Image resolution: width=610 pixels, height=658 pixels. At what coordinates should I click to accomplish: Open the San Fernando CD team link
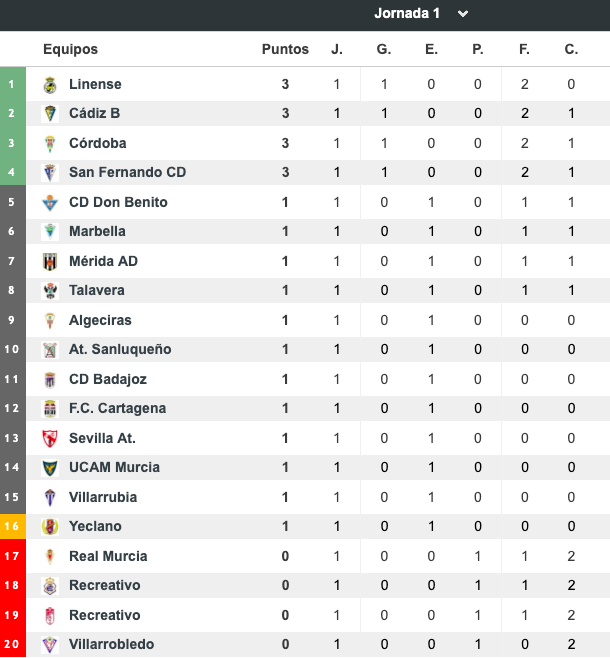[127, 173]
